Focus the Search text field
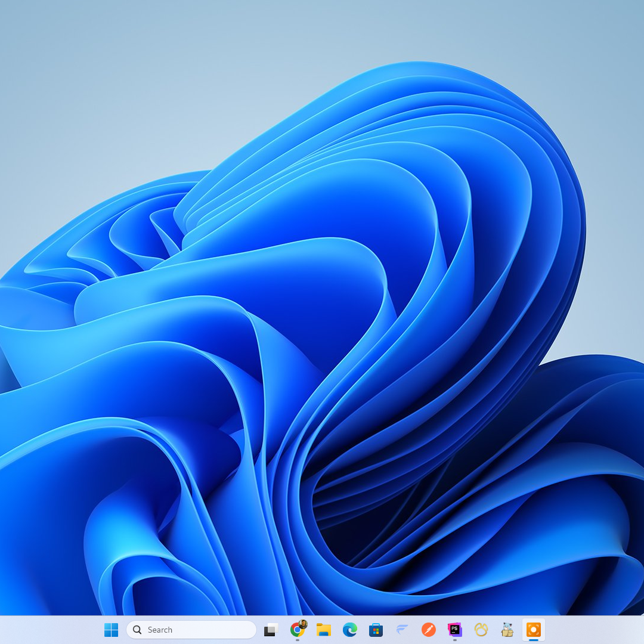 (197, 630)
